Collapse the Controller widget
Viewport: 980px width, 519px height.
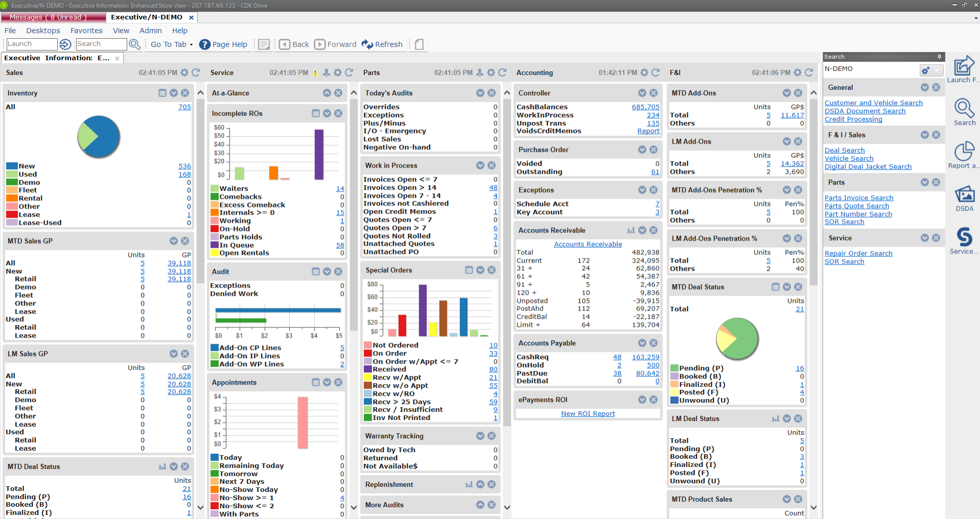point(642,93)
